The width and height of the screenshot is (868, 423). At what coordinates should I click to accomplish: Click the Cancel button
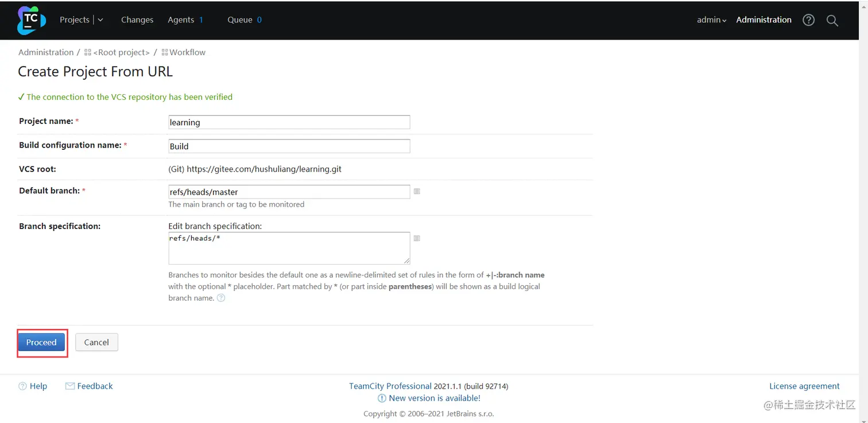[96, 343]
